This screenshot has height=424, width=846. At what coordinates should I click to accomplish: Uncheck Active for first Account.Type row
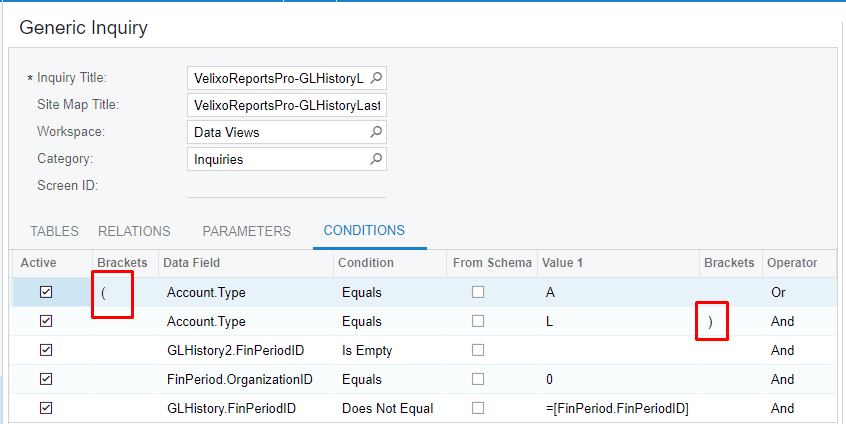click(x=46, y=292)
